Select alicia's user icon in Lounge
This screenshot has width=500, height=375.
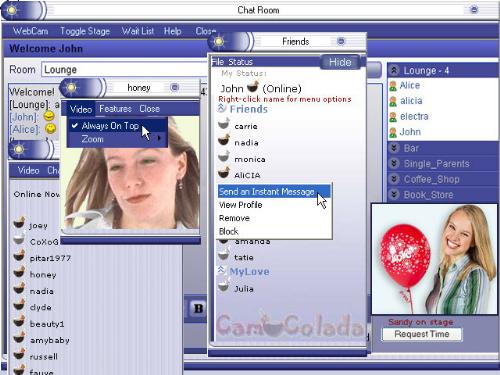point(393,101)
